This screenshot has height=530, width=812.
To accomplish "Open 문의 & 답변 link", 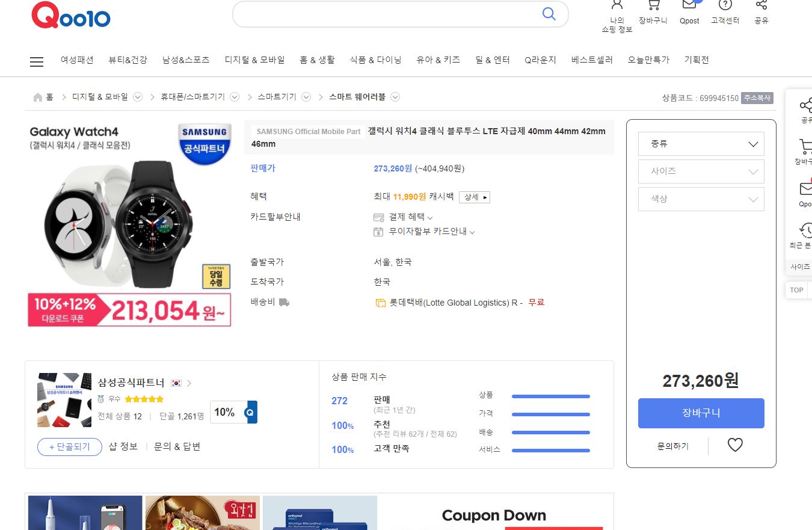I will pyautogui.click(x=177, y=446).
